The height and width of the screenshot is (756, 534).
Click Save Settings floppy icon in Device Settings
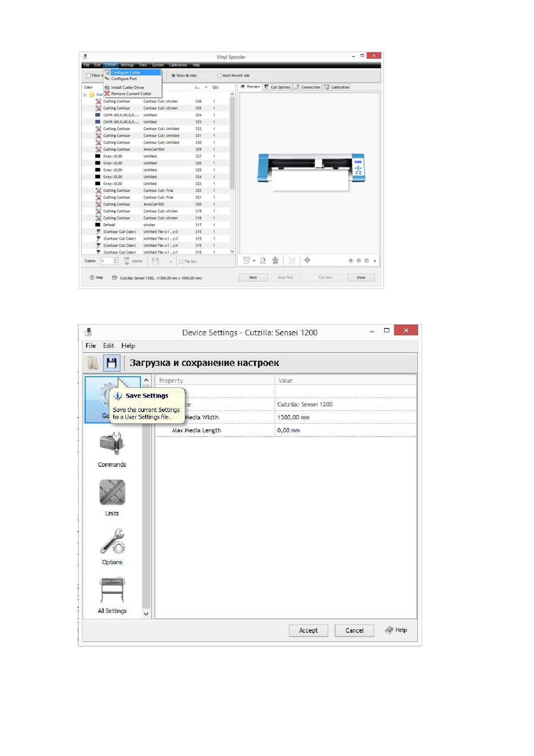coord(112,363)
